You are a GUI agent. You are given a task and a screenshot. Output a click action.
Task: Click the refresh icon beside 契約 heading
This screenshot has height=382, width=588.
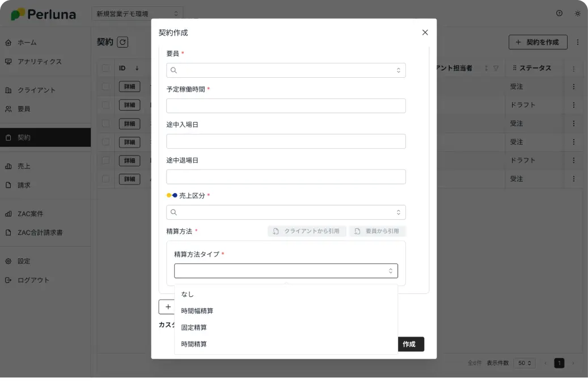[x=122, y=42]
